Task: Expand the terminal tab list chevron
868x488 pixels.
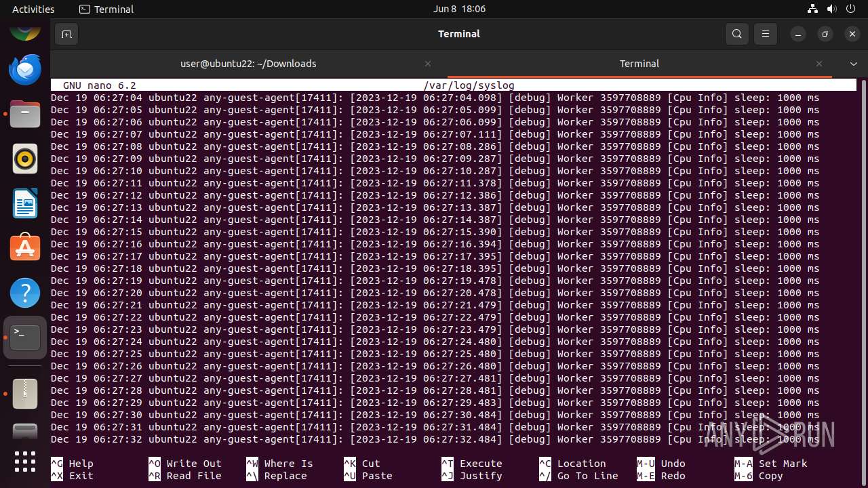Action: [854, 64]
